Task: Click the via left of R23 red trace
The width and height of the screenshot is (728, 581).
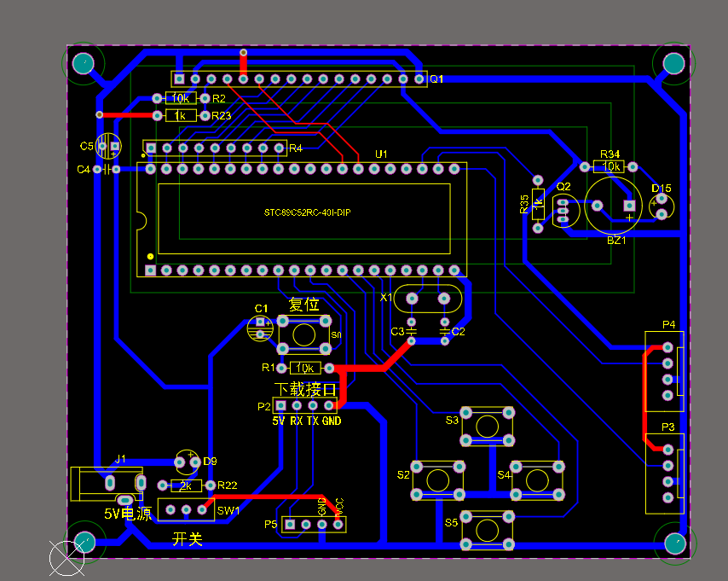Action: 100,114
